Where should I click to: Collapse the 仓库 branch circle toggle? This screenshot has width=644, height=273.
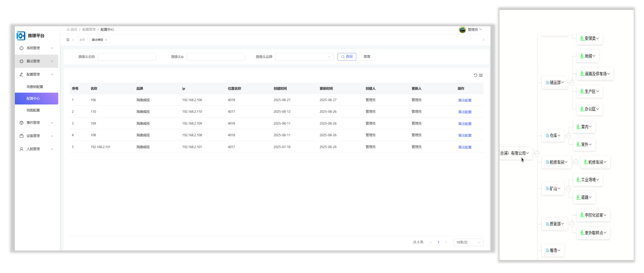(x=568, y=136)
